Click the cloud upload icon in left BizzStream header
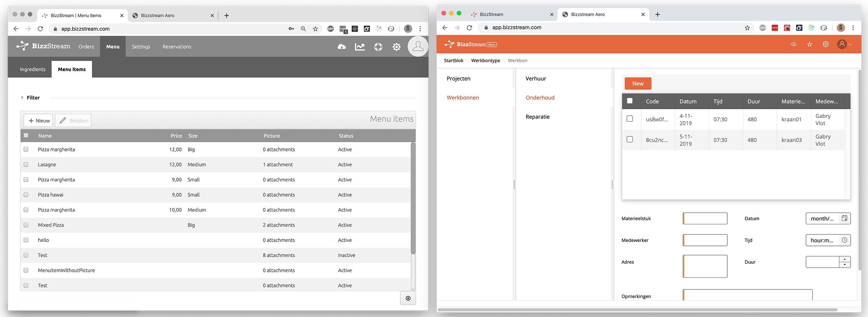This screenshot has width=868, height=317. 342,47
